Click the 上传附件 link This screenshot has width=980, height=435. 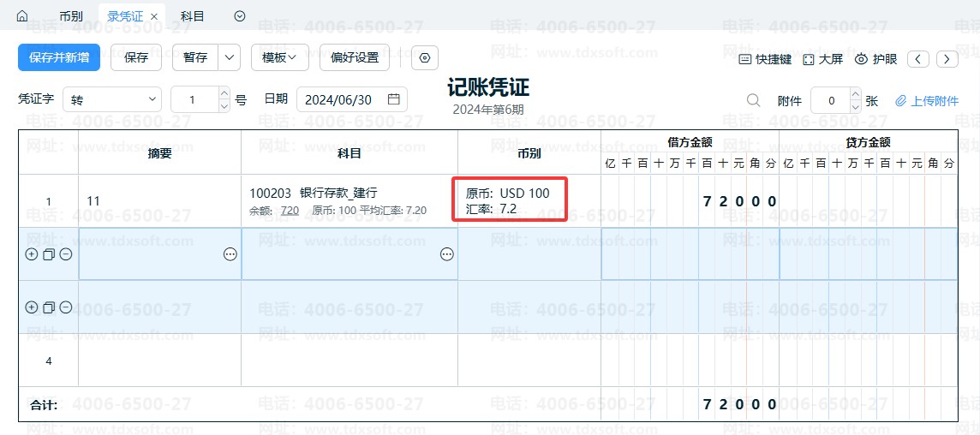pos(927,100)
